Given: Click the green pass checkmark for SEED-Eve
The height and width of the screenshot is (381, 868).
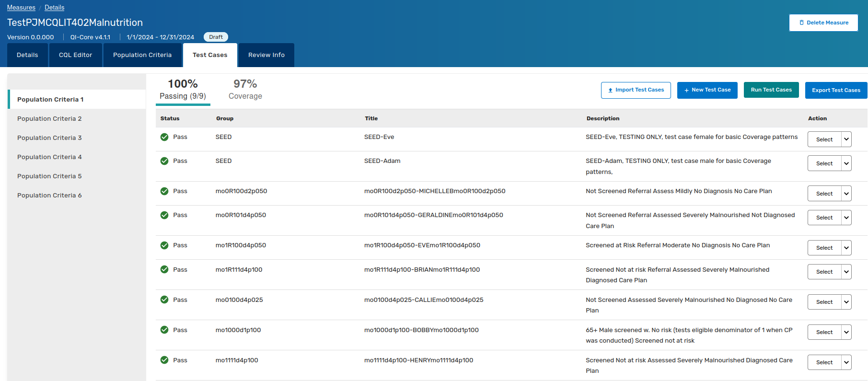Looking at the screenshot, I should pos(164,137).
